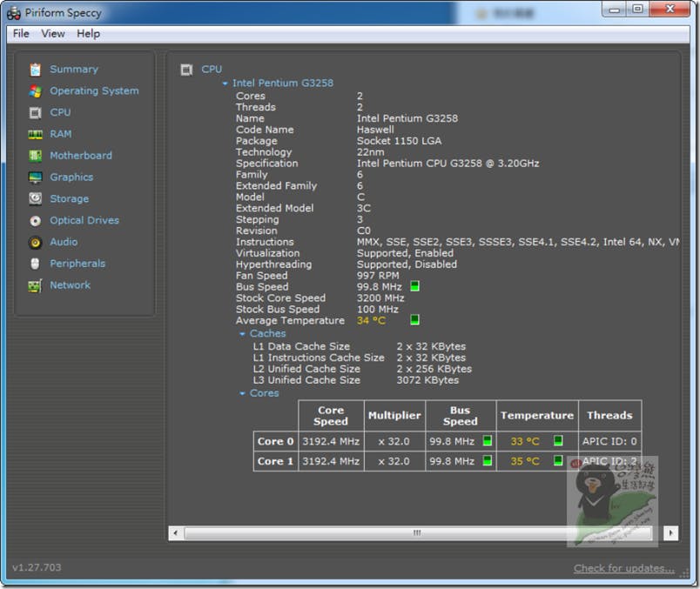This screenshot has width=700, height=589.
Task: Click the Socket 1150 LGA value
Action: tap(399, 141)
